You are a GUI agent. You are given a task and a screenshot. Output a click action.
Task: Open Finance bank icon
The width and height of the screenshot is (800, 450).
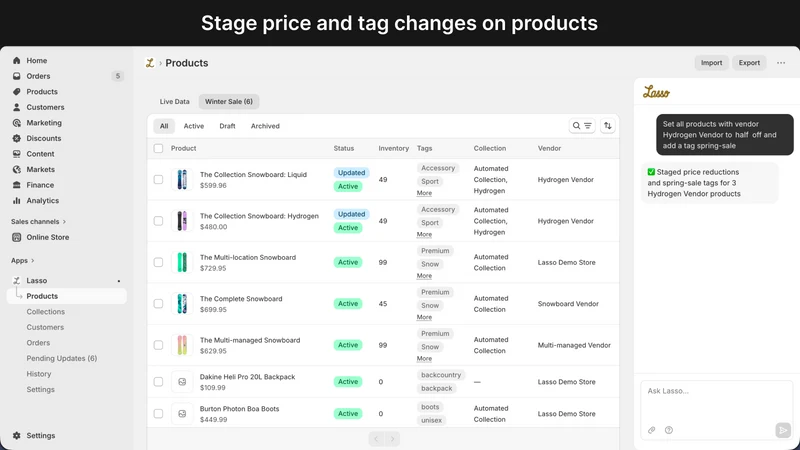pos(16,185)
